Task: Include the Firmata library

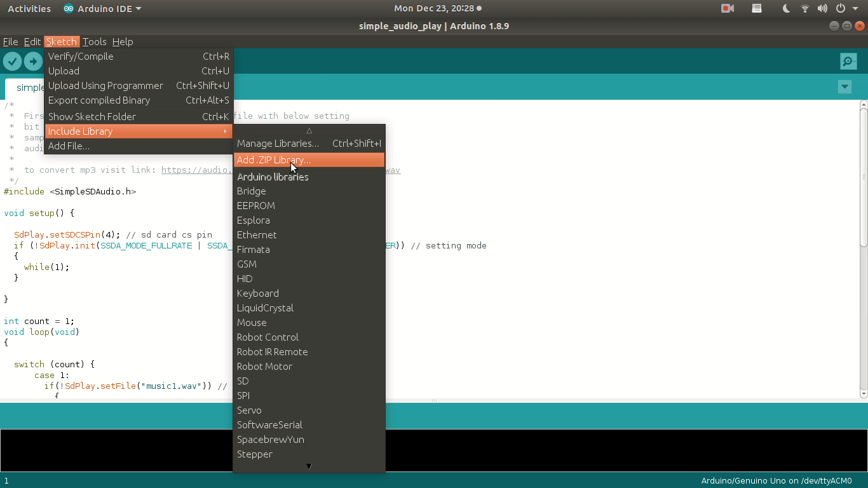Action: coord(309,250)
